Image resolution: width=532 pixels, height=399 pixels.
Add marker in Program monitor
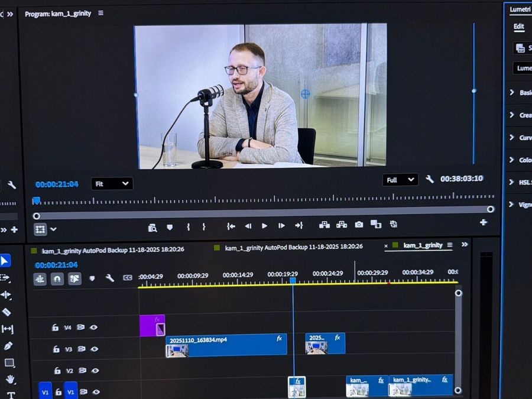click(x=170, y=227)
